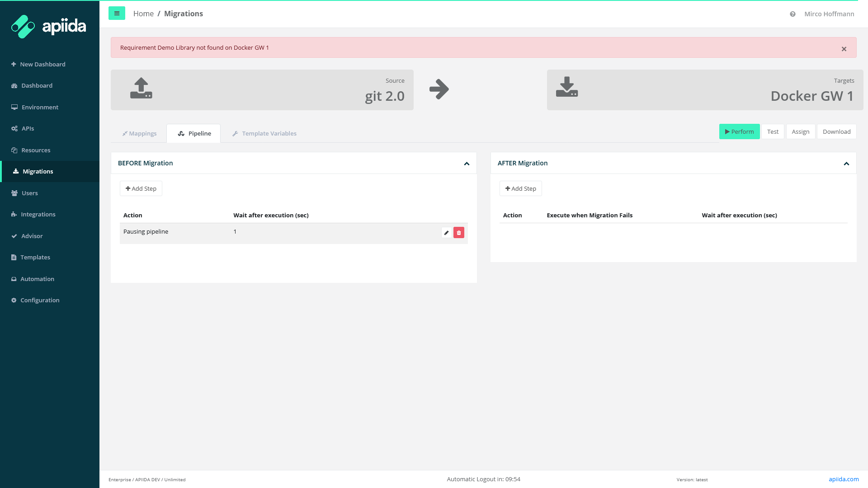
Task: Switch to the Mappings tab
Action: [139, 133]
